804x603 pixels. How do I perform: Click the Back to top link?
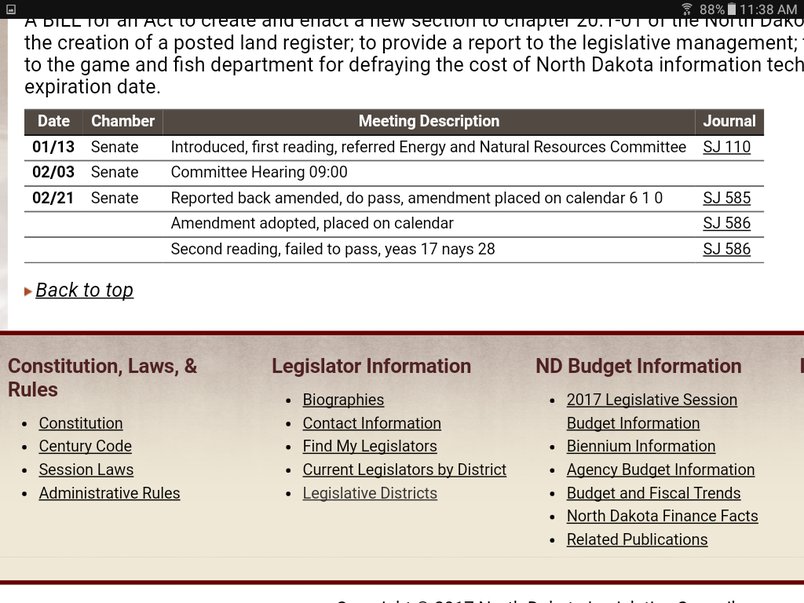pos(84,290)
